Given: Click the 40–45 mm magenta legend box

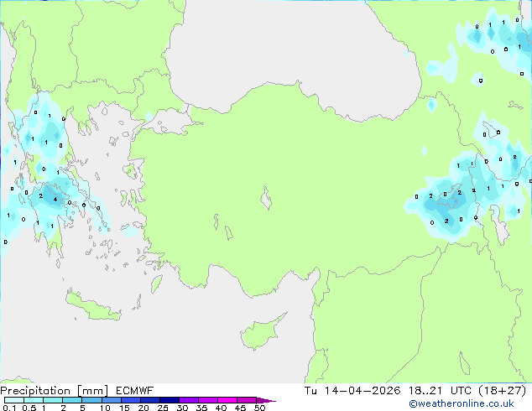Looking at the screenshot, I should click(227, 400).
